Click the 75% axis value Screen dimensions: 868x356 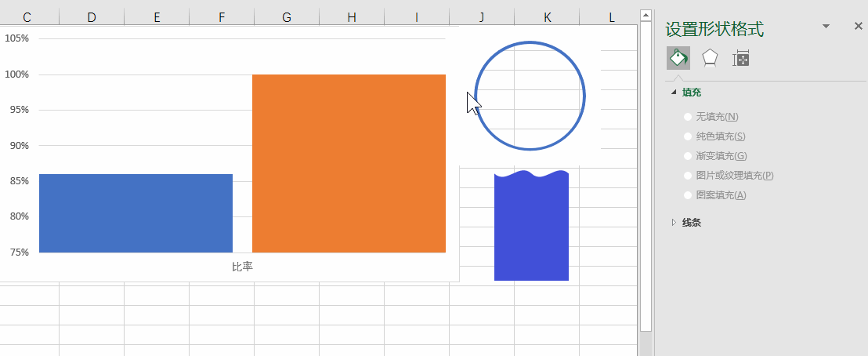coord(20,252)
